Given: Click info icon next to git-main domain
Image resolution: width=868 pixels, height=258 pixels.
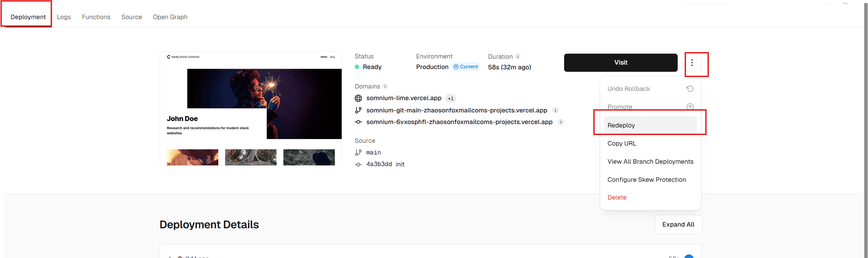Looking at the screenshot, I should tap(555, 110).
